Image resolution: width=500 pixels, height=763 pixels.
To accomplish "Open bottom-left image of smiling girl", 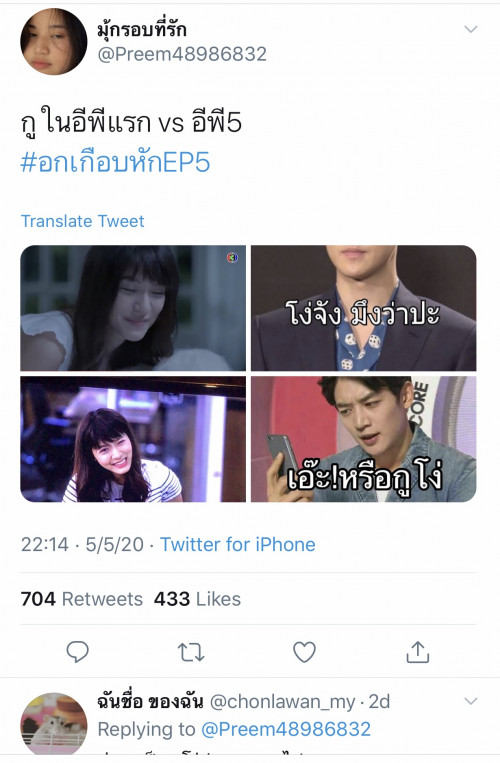I will [133, 439].
